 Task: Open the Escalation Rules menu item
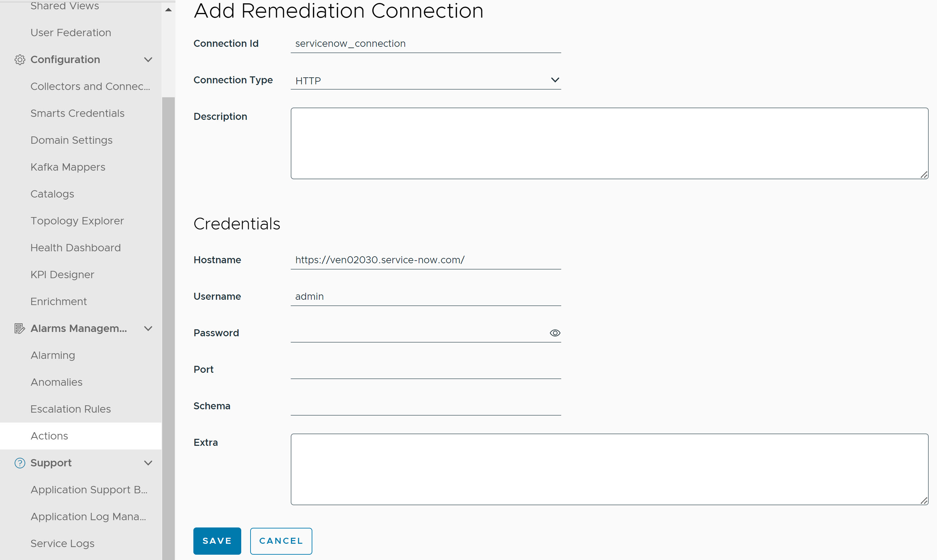pyautogui.click(x=71, y=409)
